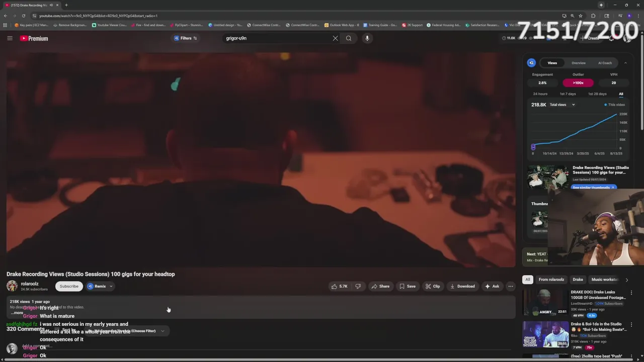This screenshot has height=362, width=644.
Task: Open the Federal Housing bookmark
Action: (443, 25)
